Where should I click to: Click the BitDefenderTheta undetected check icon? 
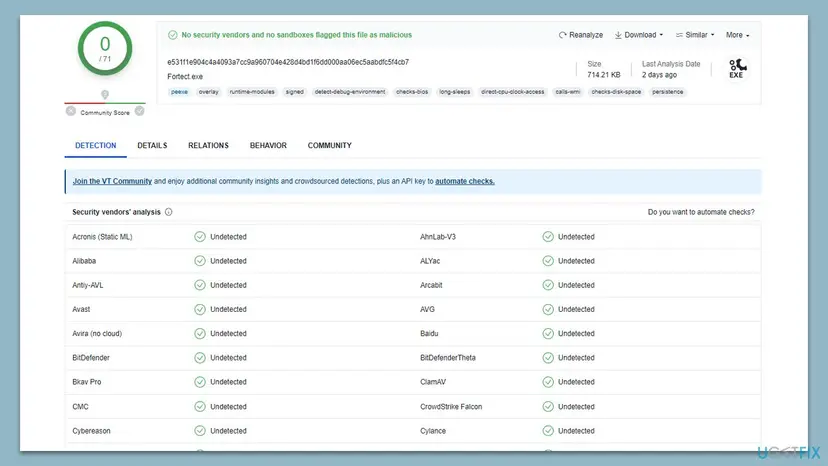(x=548, y=358)
